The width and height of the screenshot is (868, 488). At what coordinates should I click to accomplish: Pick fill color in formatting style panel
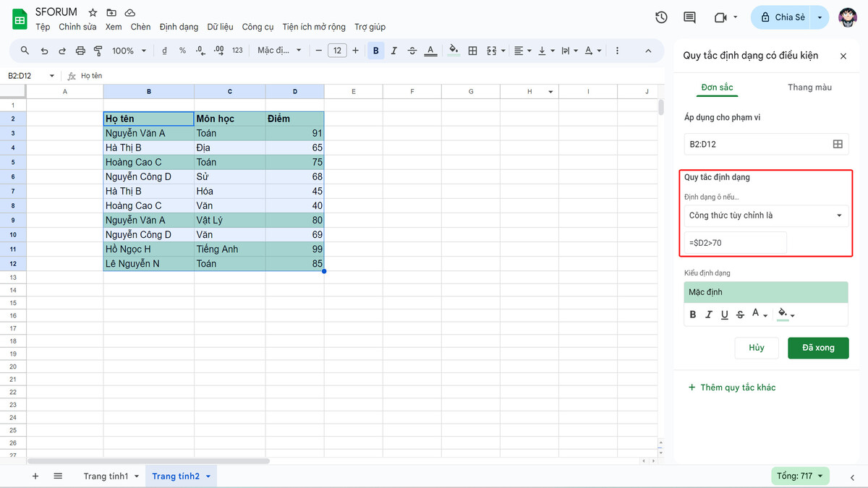click(x=786, y=314)
